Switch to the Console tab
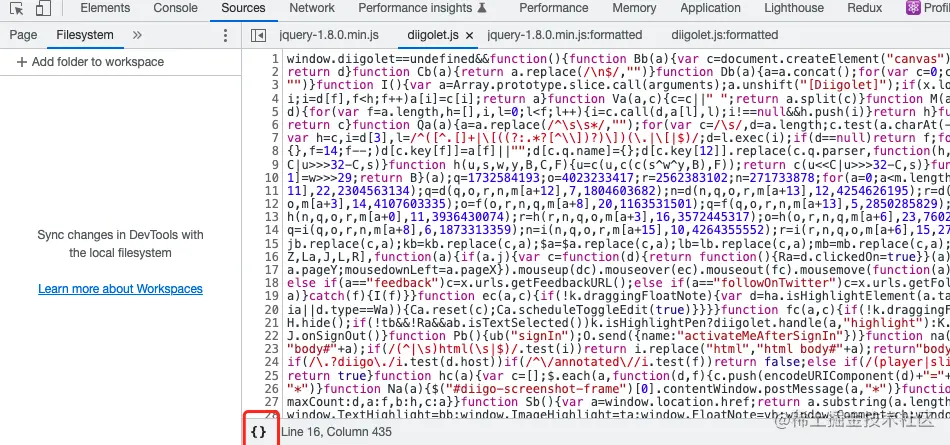The width and height of the screenshot is (950, 445). click(175, 8)
